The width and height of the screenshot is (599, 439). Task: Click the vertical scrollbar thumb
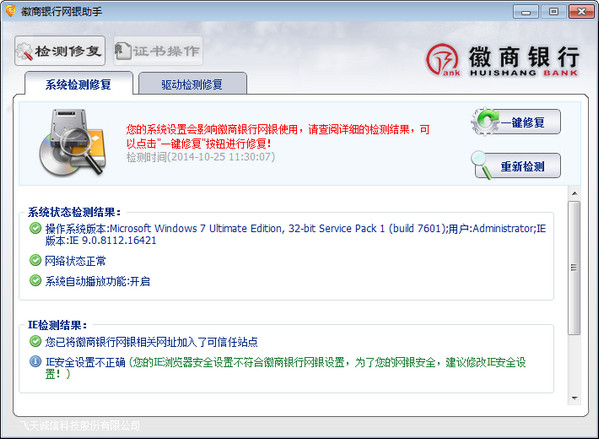pyautogui.click(x=574, y=268)
